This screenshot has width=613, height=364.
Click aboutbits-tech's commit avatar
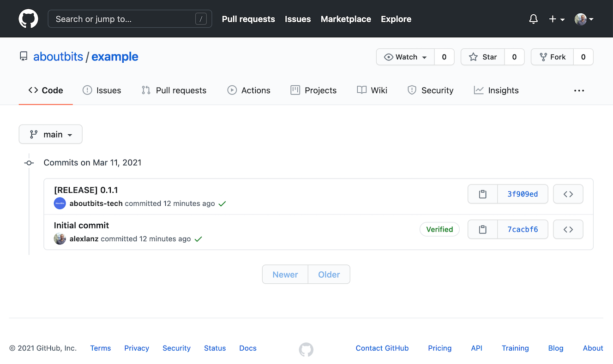(60, 203)
